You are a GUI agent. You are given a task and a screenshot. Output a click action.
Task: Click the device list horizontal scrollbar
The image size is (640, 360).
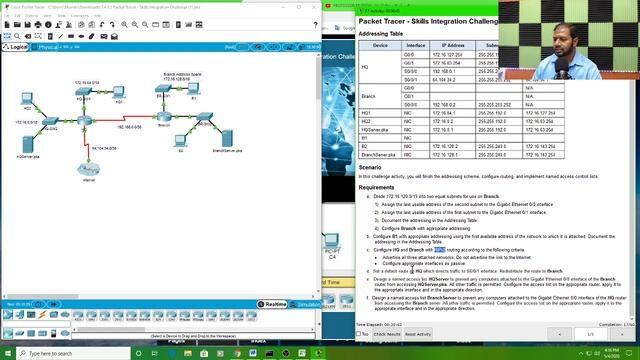pos(111,329)
